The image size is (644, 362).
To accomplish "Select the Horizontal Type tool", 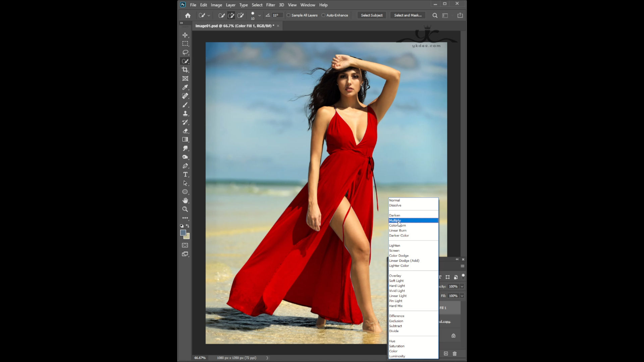I will [185, 174].
